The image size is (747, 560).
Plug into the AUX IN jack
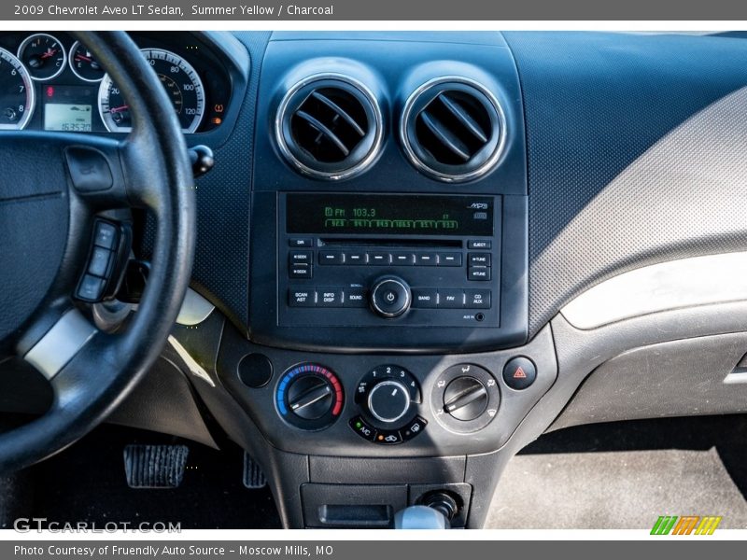click(x=480, y=318)
